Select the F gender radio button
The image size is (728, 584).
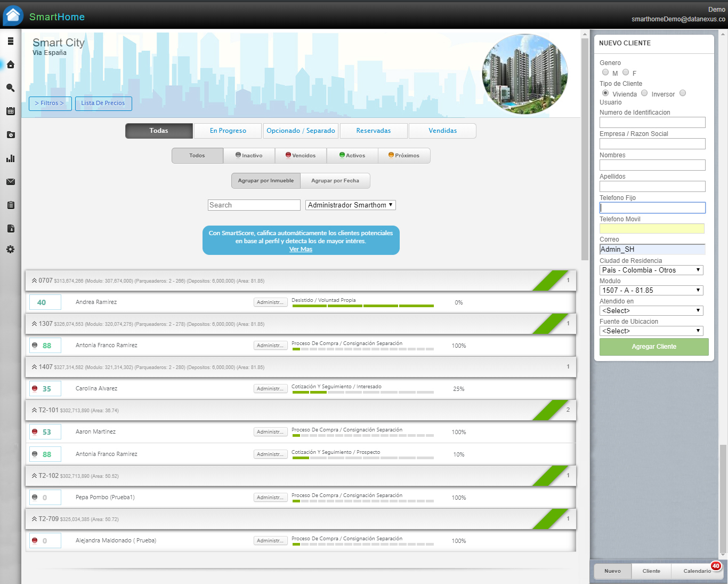point(625,73)
